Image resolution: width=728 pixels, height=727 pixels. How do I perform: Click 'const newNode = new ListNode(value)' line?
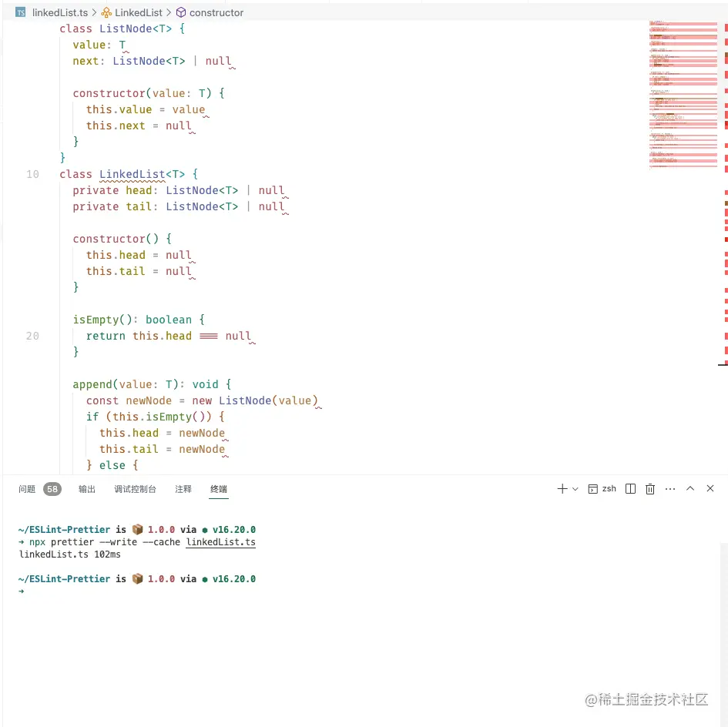click(202, 400)
